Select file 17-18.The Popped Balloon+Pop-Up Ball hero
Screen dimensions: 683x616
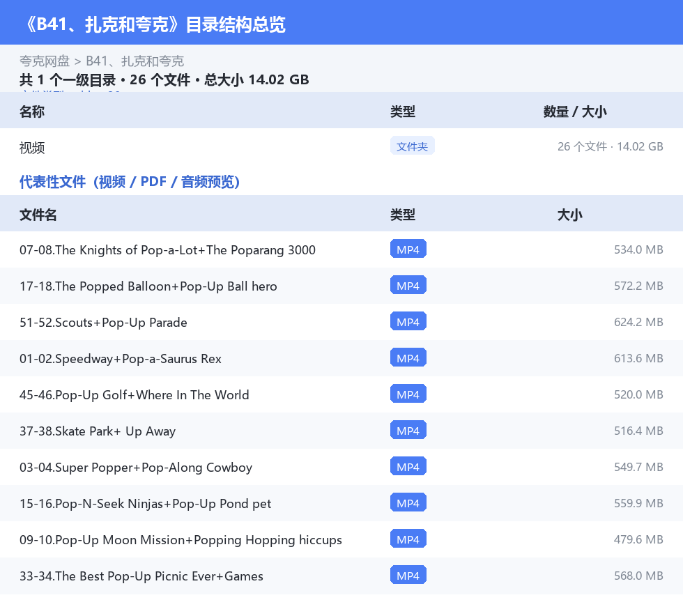coord(148,286)
